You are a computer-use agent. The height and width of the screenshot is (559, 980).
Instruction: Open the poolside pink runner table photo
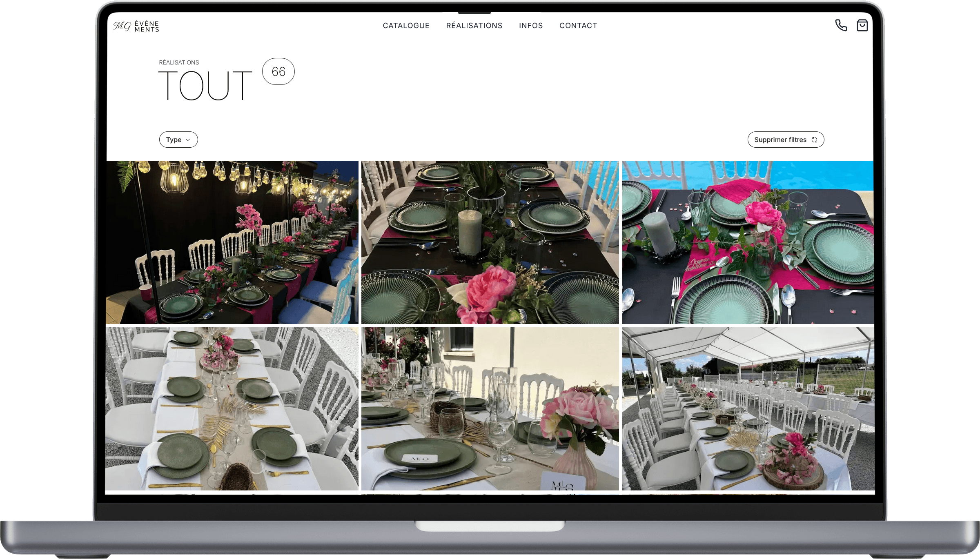[748, 242]
